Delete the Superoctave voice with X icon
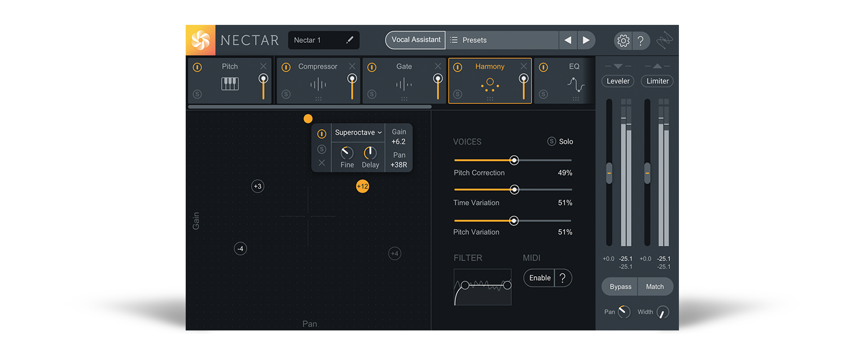This screenshot has width=868, height=357. 322,163
